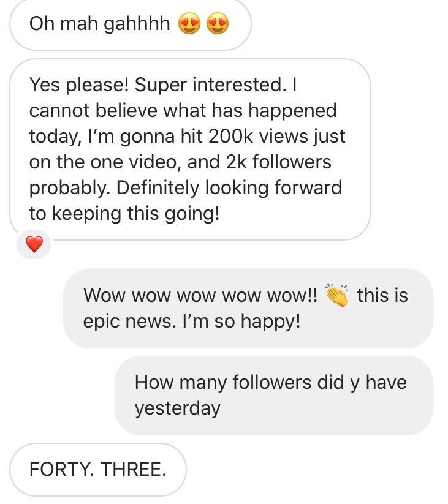Image resolution: width=448 pixels, height=504 pixels.
Task: Tap the words "this is" after the clapping emoji
Action: [382, 296]
